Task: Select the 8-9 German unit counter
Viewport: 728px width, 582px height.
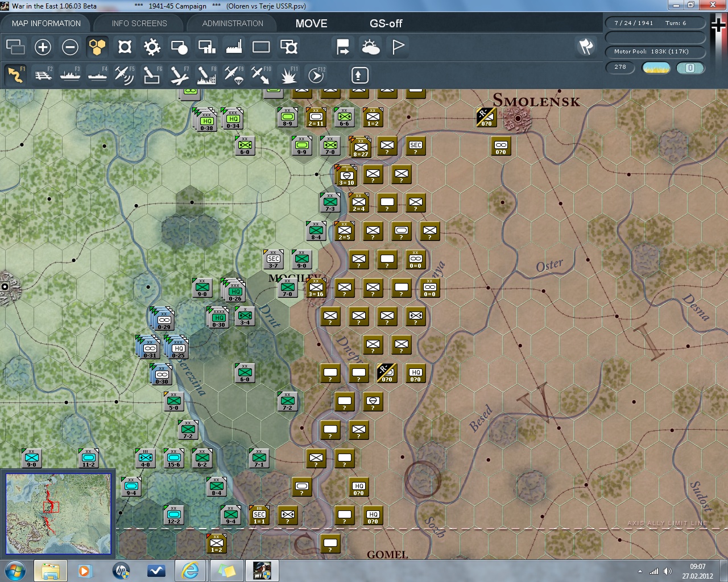Action: (x=287, y=117)
